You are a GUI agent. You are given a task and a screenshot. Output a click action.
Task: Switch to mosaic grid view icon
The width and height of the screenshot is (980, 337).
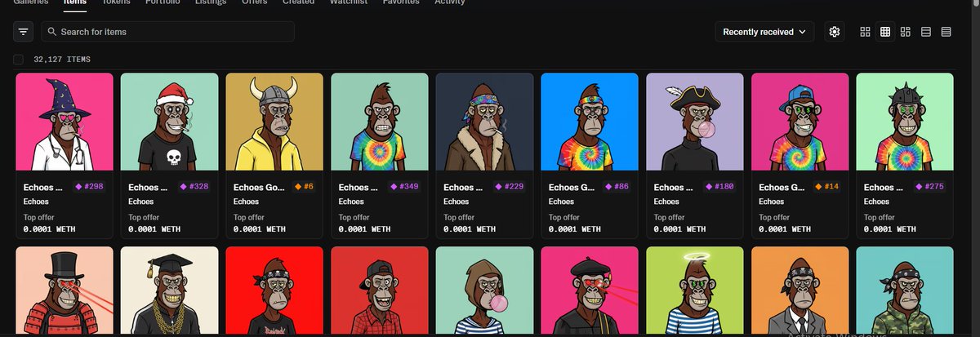[906, 32]
